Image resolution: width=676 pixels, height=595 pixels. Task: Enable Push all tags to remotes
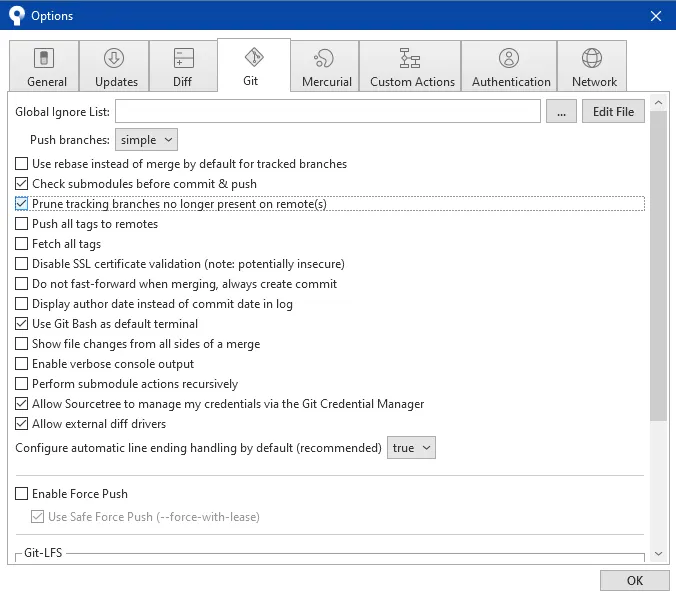point(22,224)
